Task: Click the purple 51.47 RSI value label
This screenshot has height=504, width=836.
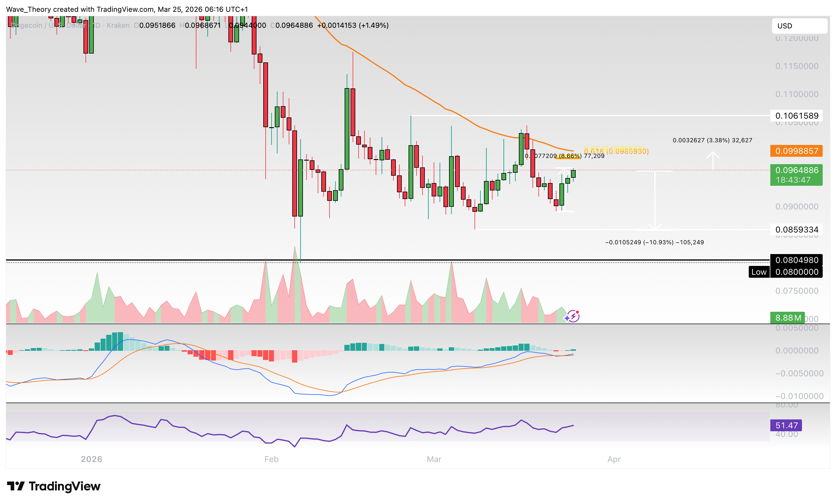Action: pyautogui.click(x=786, y=425)
